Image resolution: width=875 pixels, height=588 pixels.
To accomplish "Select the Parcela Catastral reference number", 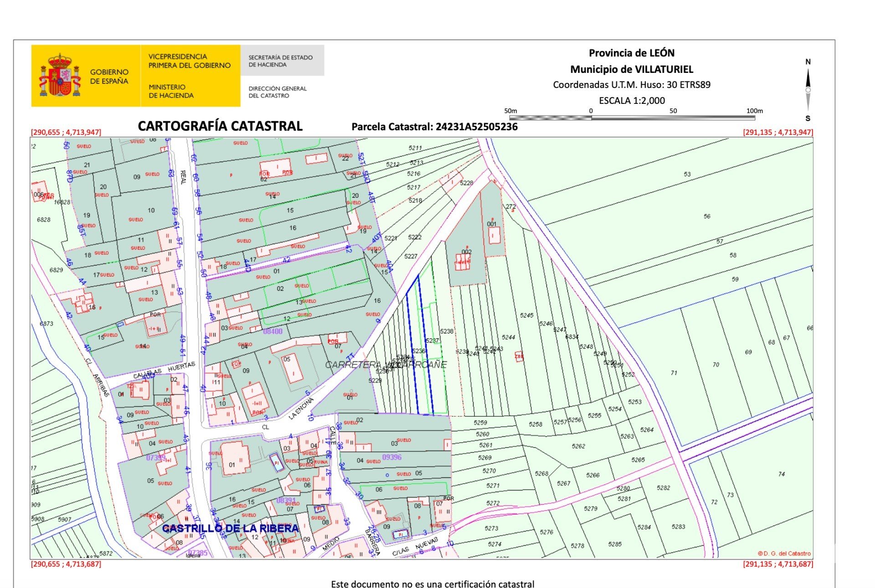I will coord(476,127).
